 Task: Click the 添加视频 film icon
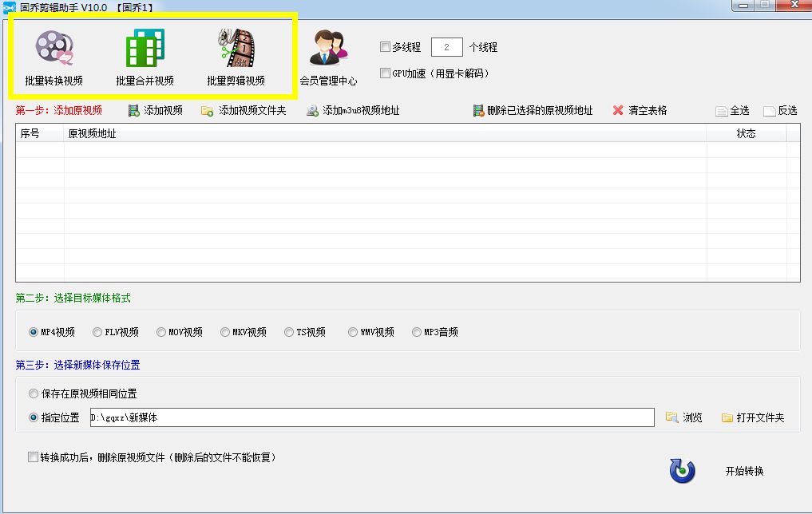pos(134,111)
